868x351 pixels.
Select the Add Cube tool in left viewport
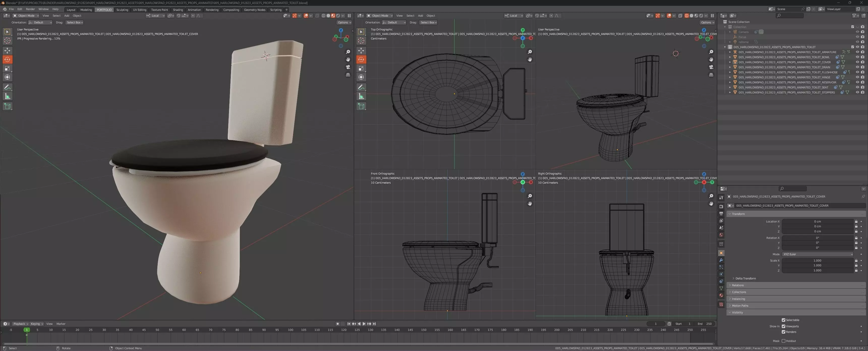(x=7, y=106)
